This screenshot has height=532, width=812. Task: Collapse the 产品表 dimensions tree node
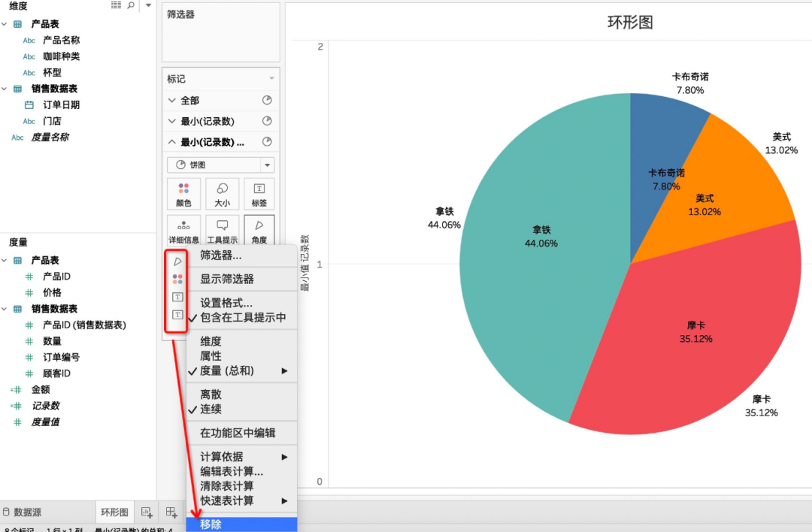point(5,24)
